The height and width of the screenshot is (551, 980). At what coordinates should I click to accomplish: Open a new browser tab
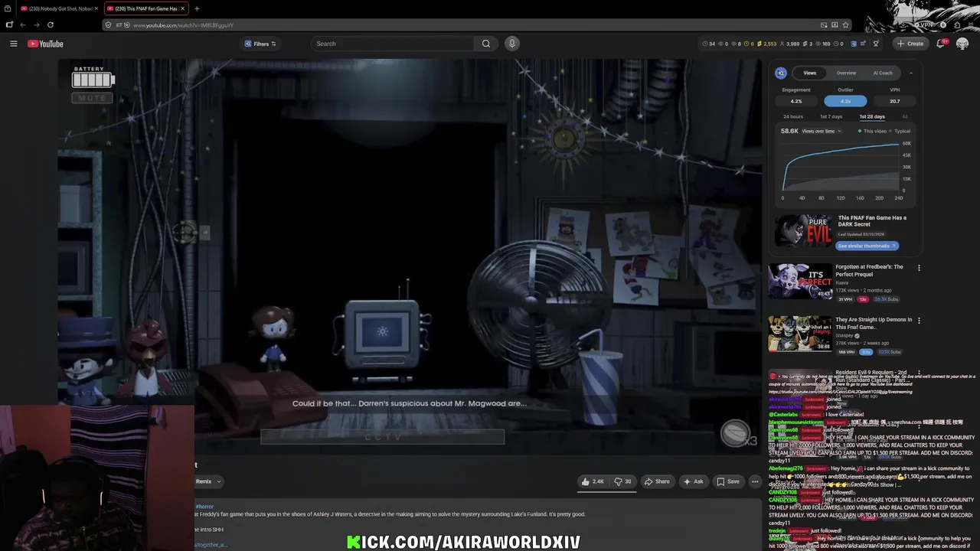(197, 8)
